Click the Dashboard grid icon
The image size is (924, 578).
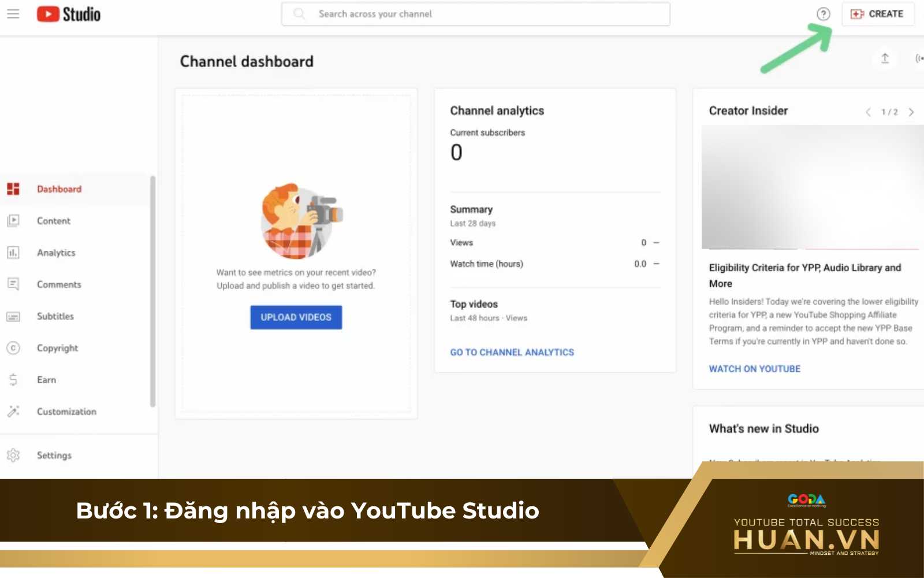coord(13,189)
